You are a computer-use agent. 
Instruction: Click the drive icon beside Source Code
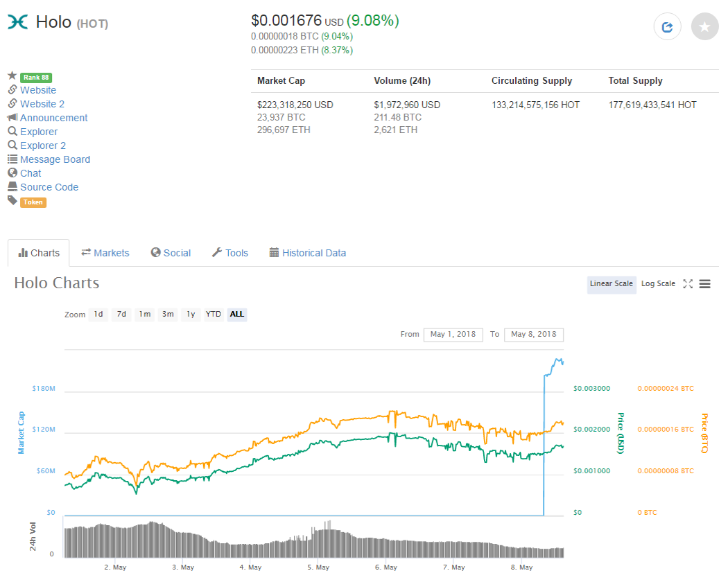(12, 186)
